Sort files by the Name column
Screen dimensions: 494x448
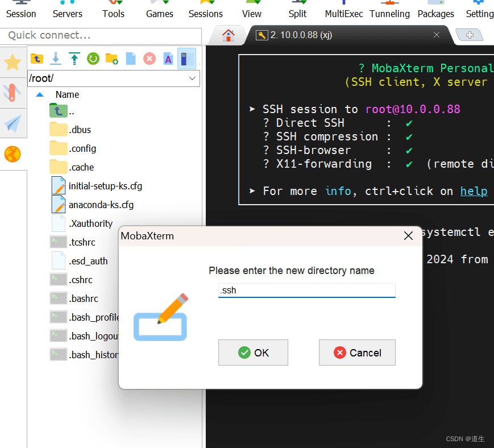click(x=67, y=94)
